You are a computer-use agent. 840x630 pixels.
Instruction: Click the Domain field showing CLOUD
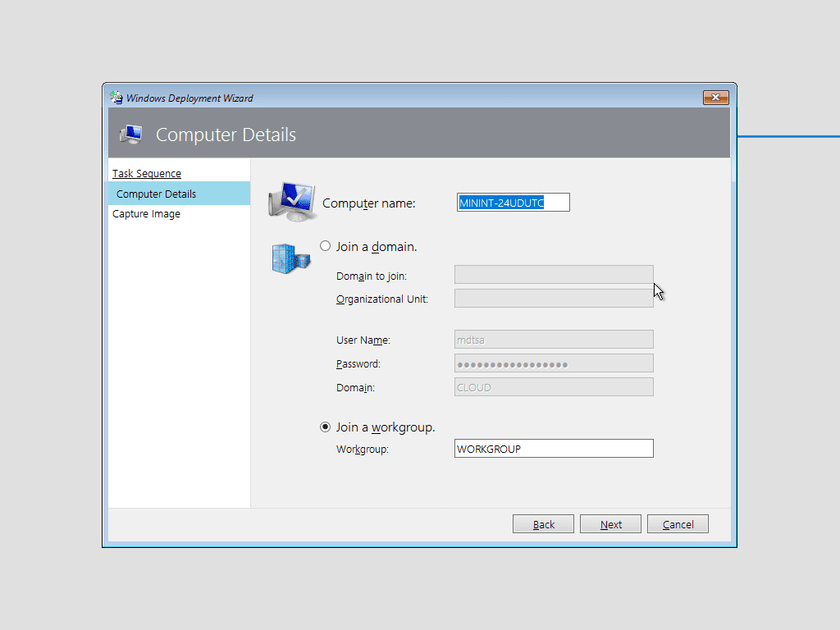click(x=554, y=386)
